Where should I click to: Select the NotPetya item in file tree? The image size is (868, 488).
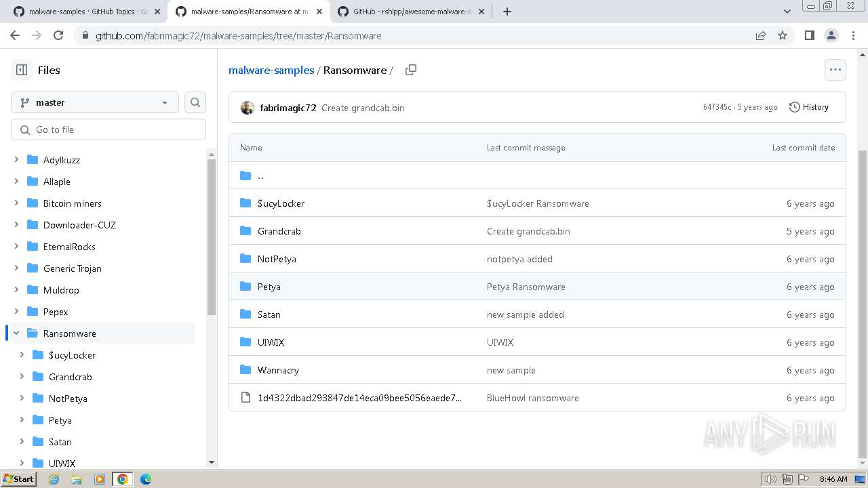tap(68, 399)
